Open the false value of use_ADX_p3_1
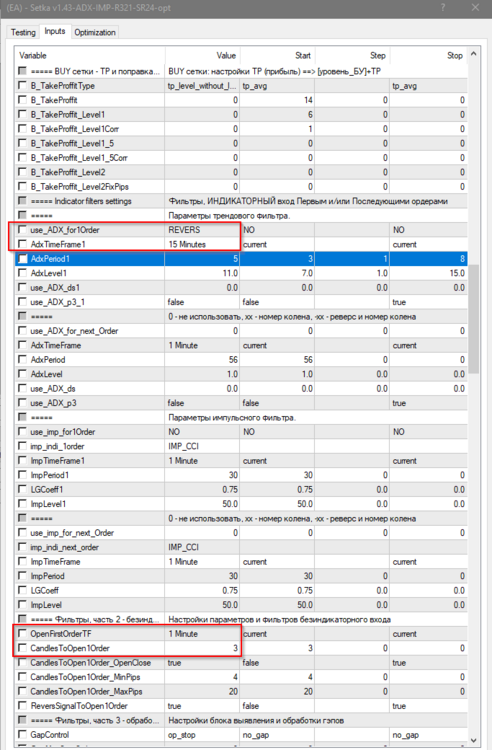 202,302
